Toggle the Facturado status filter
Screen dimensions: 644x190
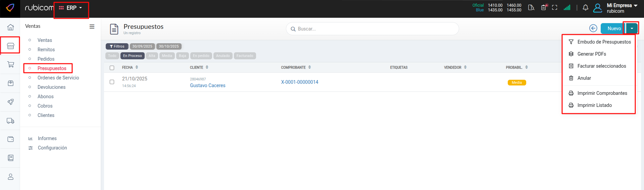point(245,56)
